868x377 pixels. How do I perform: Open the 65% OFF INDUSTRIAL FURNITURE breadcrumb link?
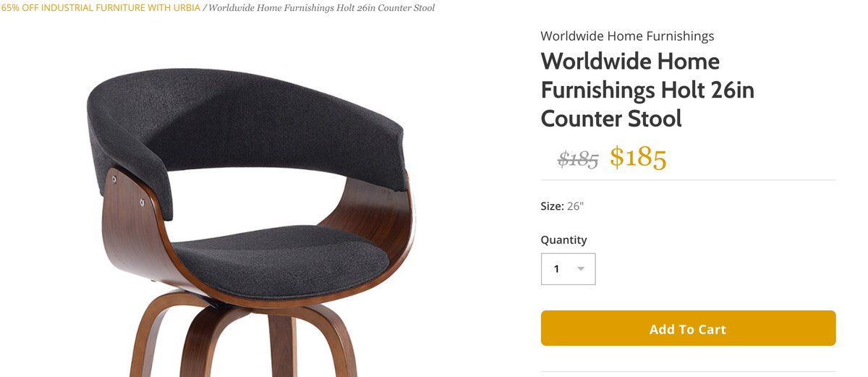(100, 8)
